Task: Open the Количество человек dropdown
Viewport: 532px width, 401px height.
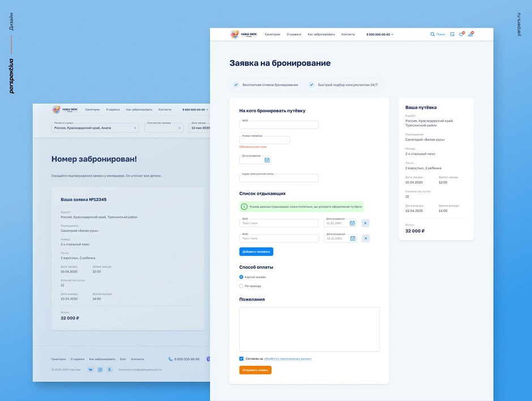Action: (164, 127)
